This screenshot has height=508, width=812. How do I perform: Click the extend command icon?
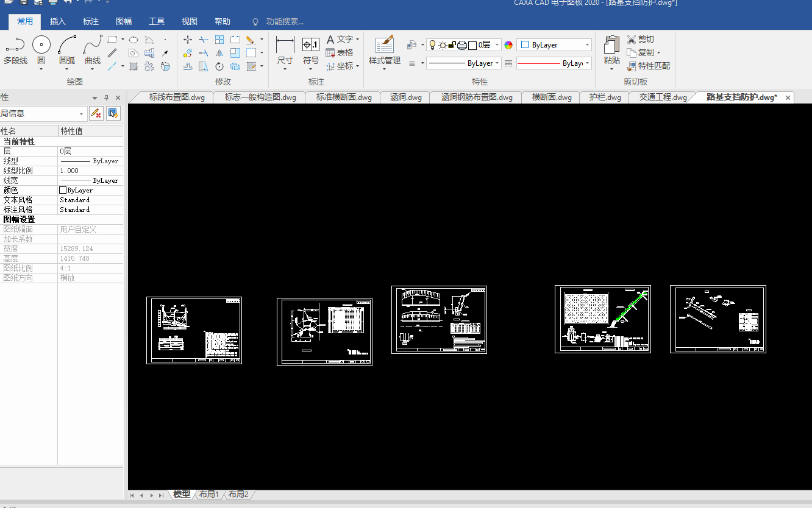coord(204,53)
